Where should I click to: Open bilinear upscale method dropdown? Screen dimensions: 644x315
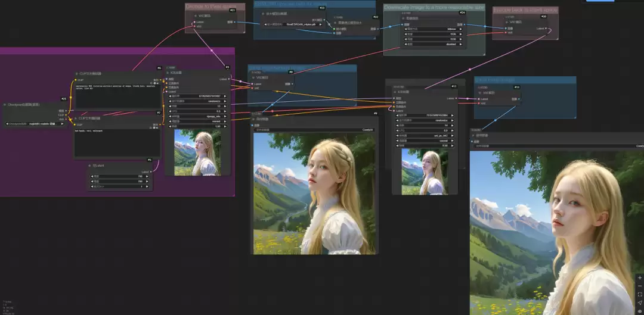(434, 29)
